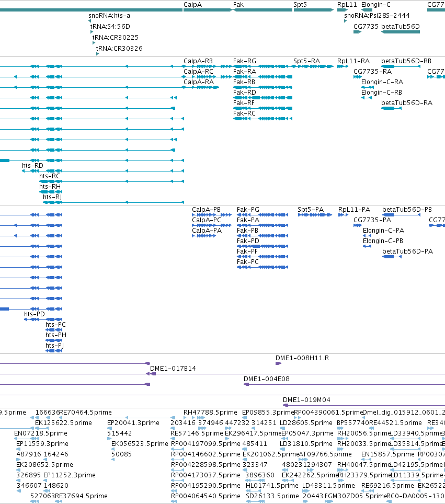Screen dimensions: 445x504
Task: Click the betaTub56D gene label in top track
Action: pos(401,26)
